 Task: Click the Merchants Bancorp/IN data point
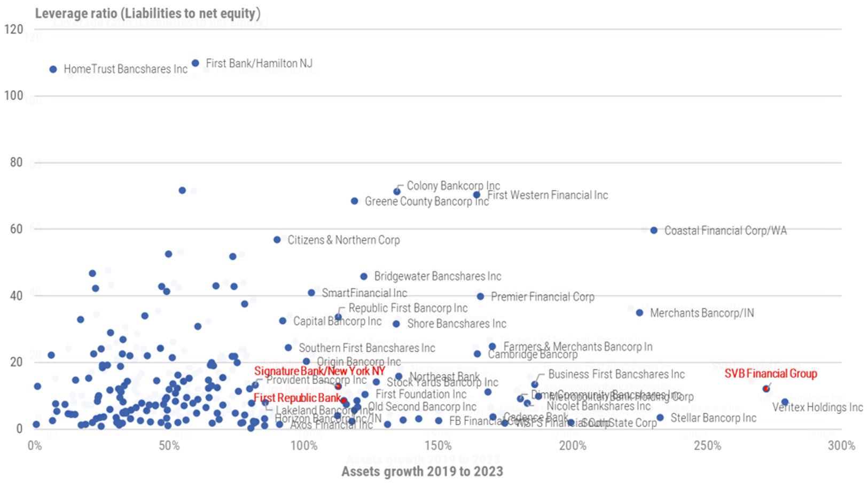[x=639, y=313]
